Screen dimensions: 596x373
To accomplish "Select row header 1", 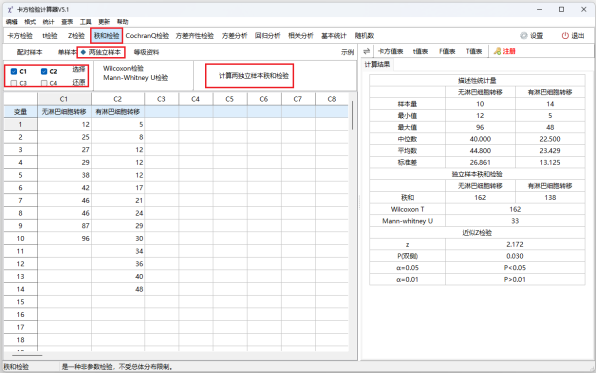I will [x=21, y=124].
